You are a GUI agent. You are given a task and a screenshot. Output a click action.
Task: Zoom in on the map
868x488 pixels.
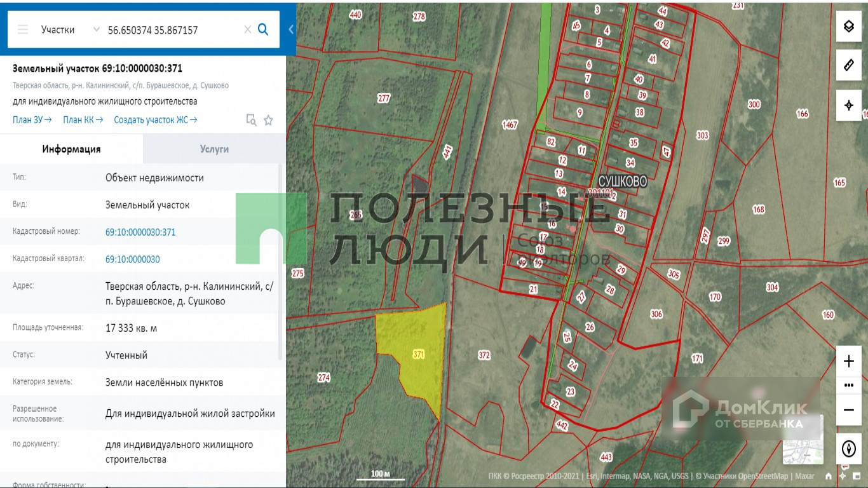848,362
